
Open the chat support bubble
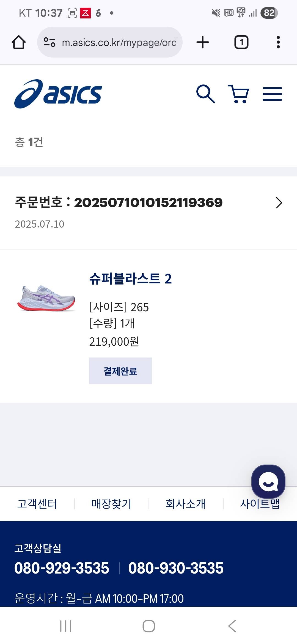click(268, 481)
